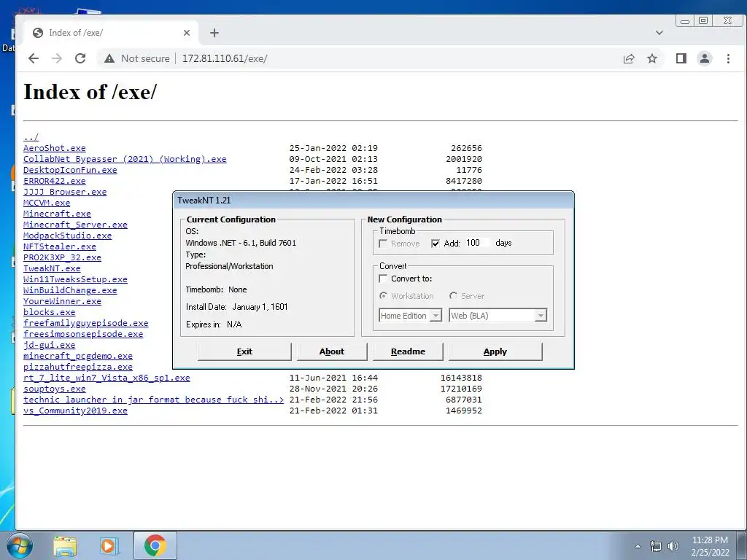This screenshot has width=747, height=560.
Task: Click Chrome's forward navigation arrow
Action: click(x=57, y=58)
